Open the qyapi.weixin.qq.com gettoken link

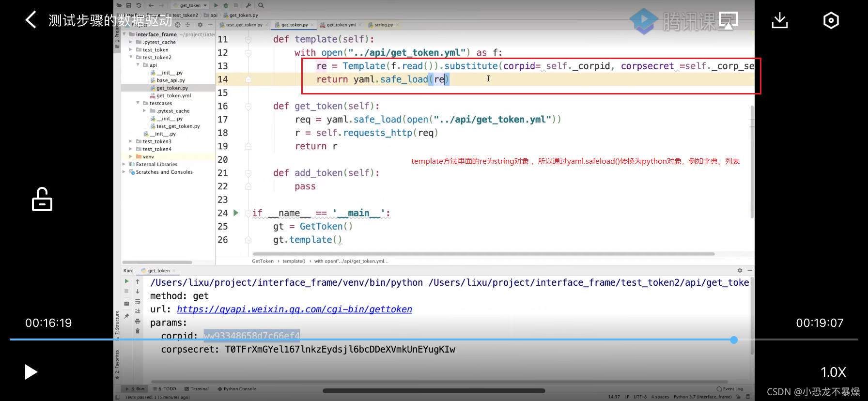[294, 309]
